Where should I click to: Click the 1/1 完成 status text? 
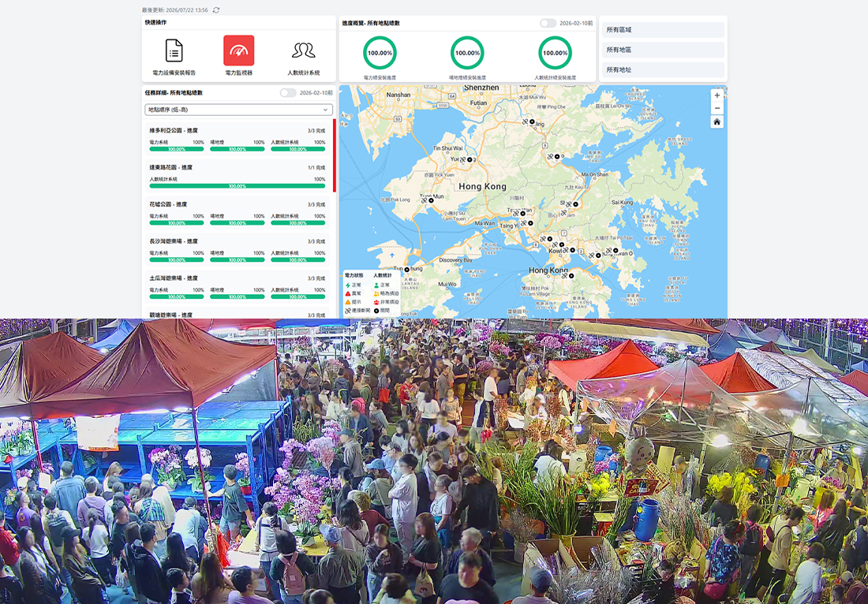pyautogui.click(x=316, y=168)
